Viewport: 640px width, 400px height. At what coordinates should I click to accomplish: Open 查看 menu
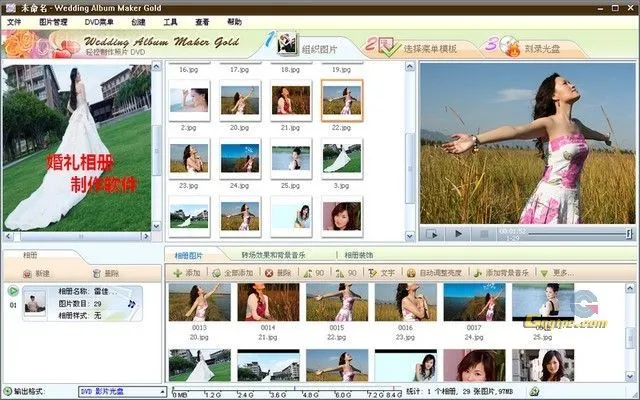(x=202, y=22)
